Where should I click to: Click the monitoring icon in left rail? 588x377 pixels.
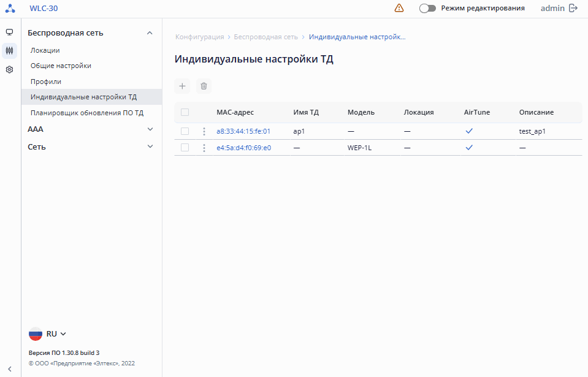[9, 32]
